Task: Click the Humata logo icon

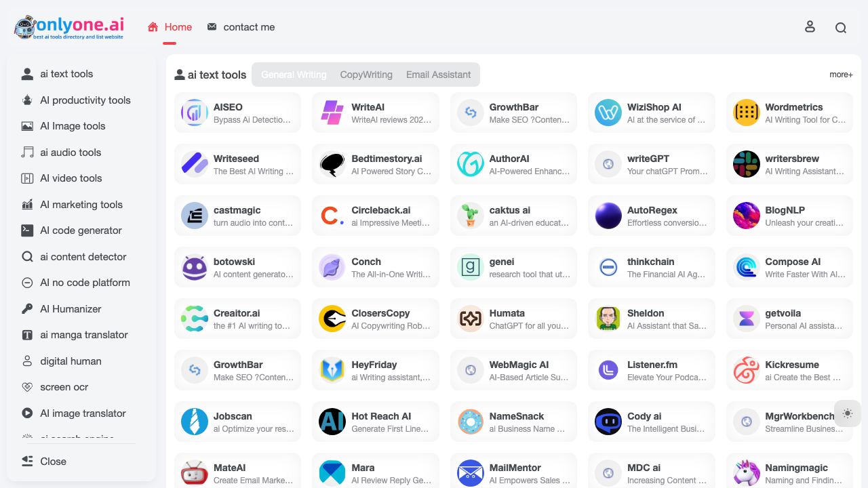Action: [x=471, y=319]
